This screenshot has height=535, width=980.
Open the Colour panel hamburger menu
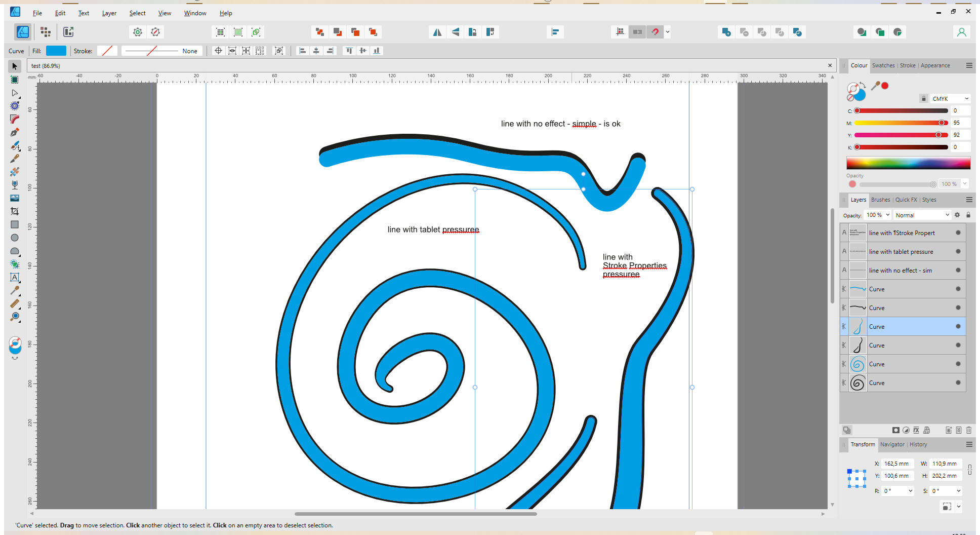pos(969,65)
